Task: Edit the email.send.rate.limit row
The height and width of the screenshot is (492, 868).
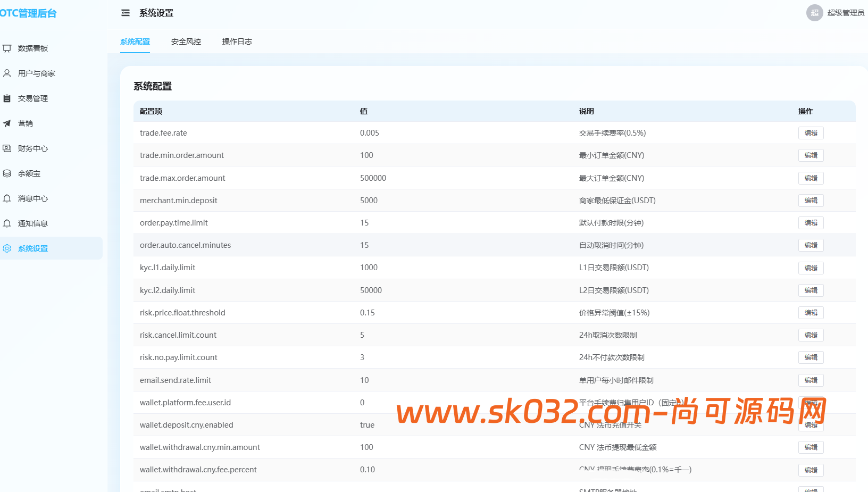Action: 811,380
